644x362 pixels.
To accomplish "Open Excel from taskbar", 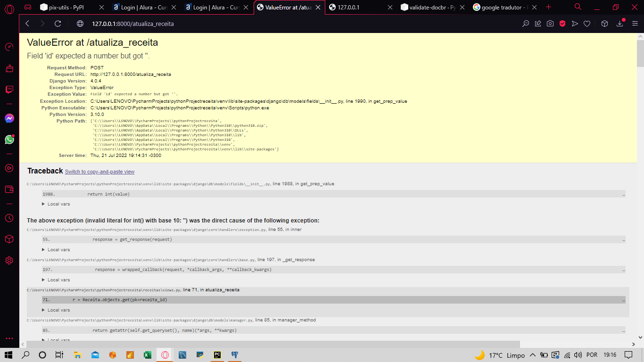I will click(147, 355).
